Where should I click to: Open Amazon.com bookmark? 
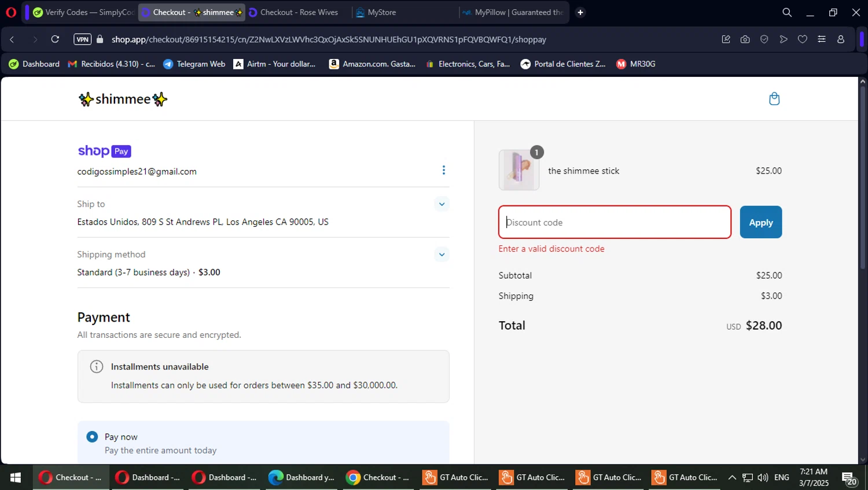[x=372, y=64]
